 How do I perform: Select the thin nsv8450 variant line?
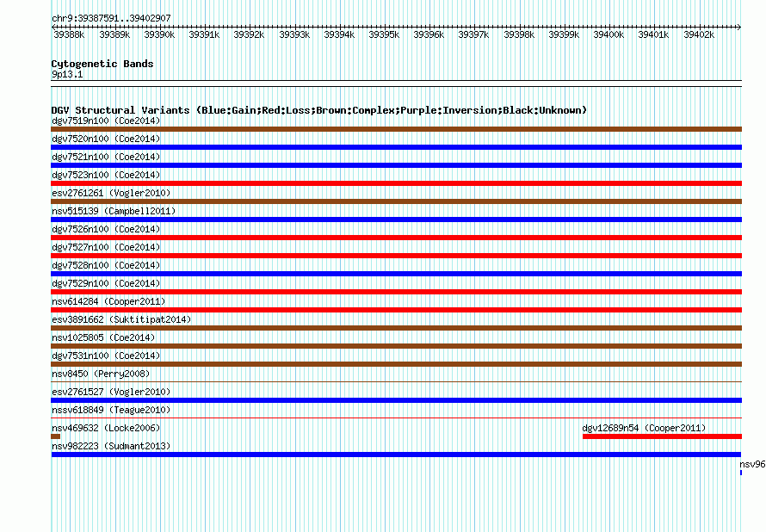[396, 382]
